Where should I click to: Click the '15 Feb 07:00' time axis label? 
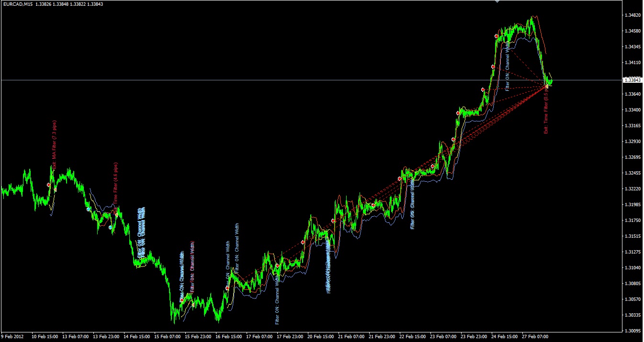click(x=168, y=337)
